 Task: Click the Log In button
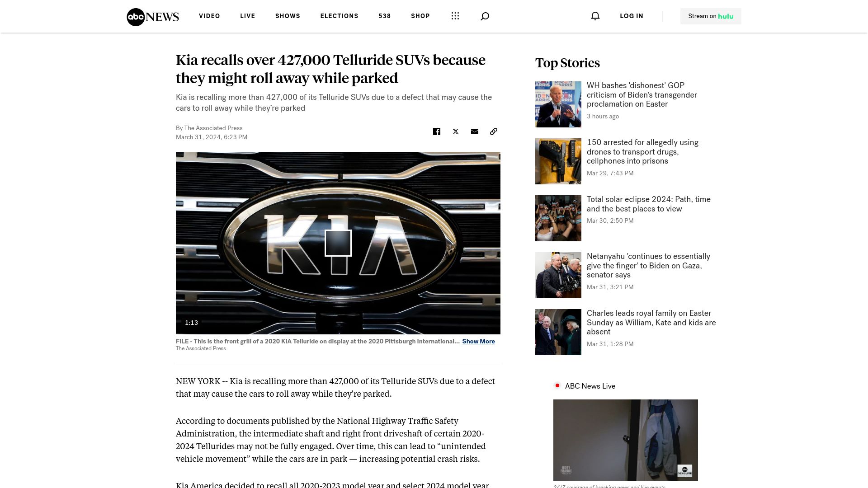click(632, 16)
